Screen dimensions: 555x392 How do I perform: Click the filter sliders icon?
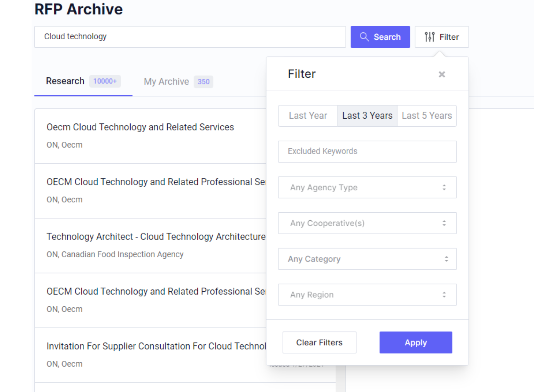[429, 37]
